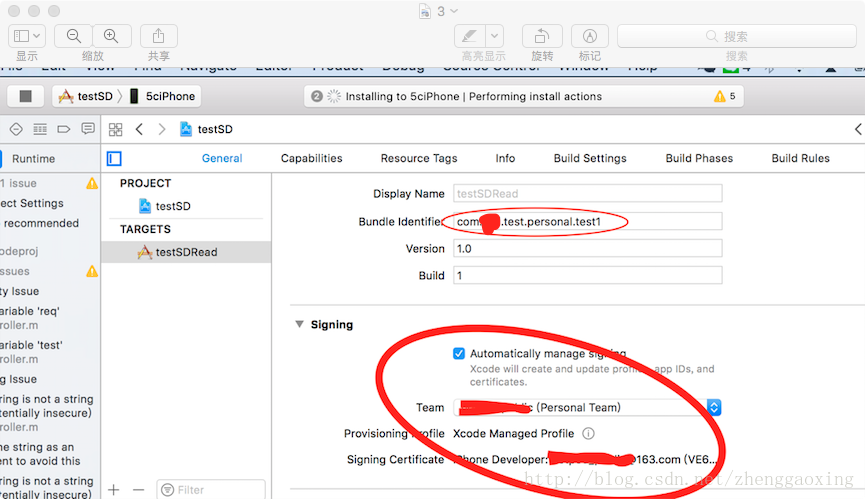Add a new target with the plus button
This screenshot has height=499, width=865.
pos(114,490)
